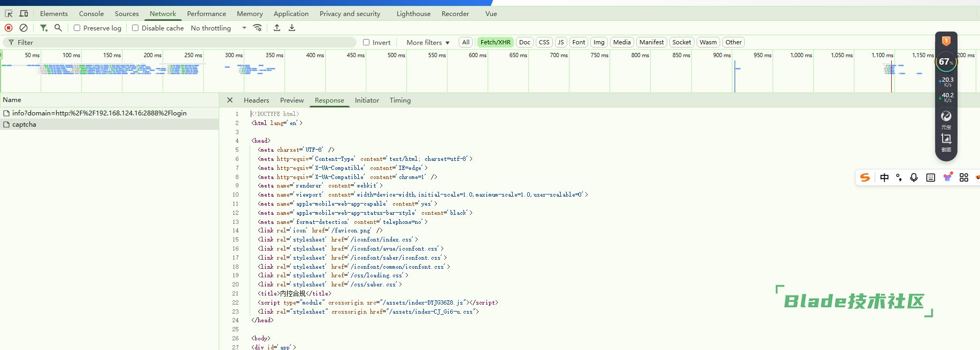Open network search magnifier icon
The height and width of the screenshot is (350, 980).
point(58,28)
